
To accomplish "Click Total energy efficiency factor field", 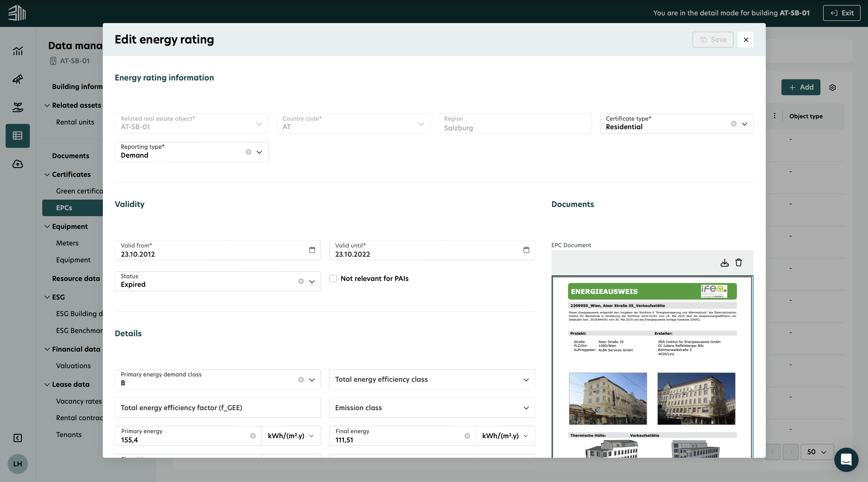I will (218, 408).
